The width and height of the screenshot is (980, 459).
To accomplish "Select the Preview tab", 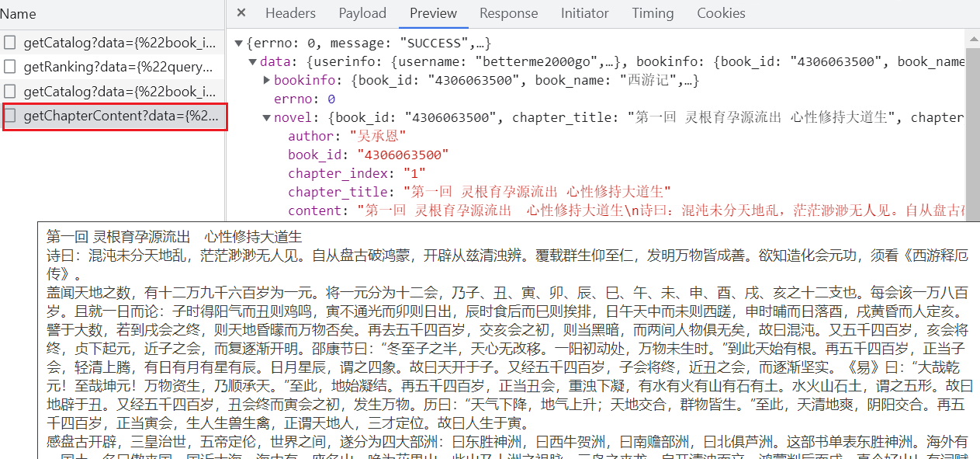I will [434, 13].
